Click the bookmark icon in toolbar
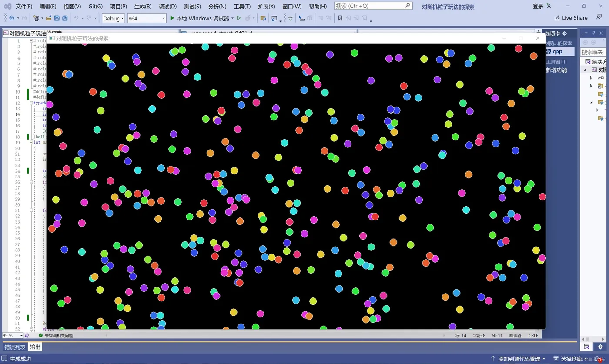The width and height of the screenshot is (609, 364). pos(340,18)
